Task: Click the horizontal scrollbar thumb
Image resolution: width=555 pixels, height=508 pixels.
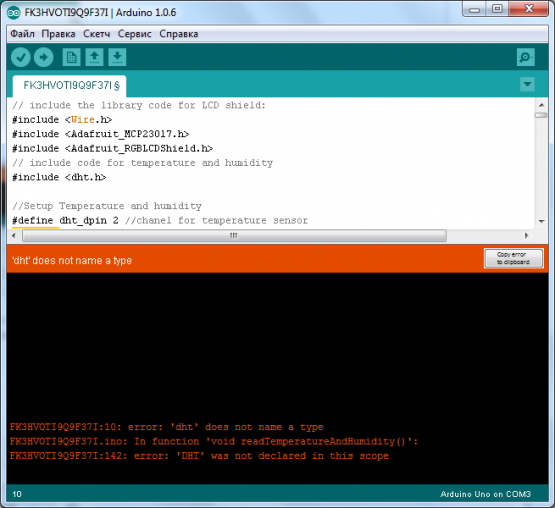Action: click(234, 235)
